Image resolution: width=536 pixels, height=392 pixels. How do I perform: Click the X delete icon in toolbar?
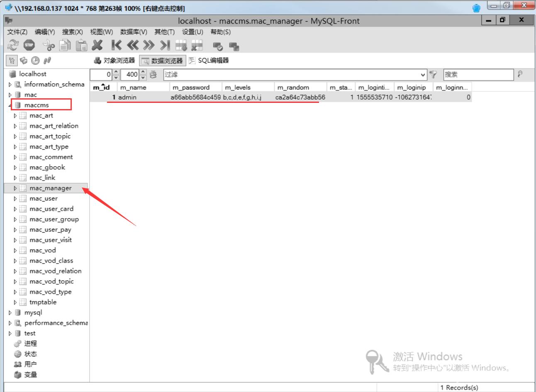click(x=97, y=45)
